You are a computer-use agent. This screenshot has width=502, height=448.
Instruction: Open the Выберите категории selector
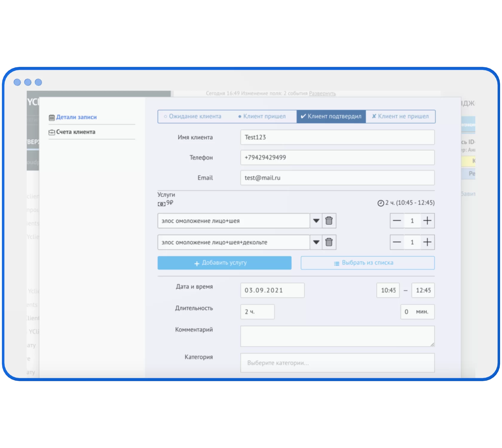(337, 363)
